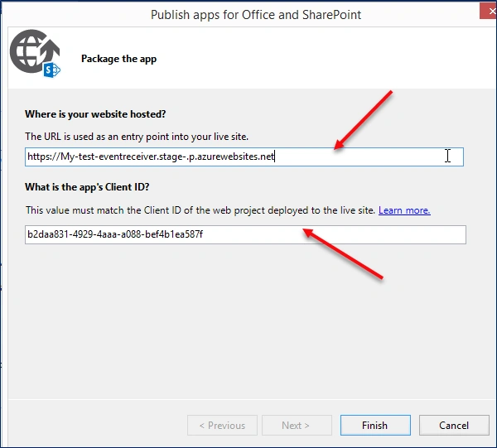This screenshot has width=497, height=448.
Task: Click the red arrow pointing at URL field
Action: pos(364,120)
